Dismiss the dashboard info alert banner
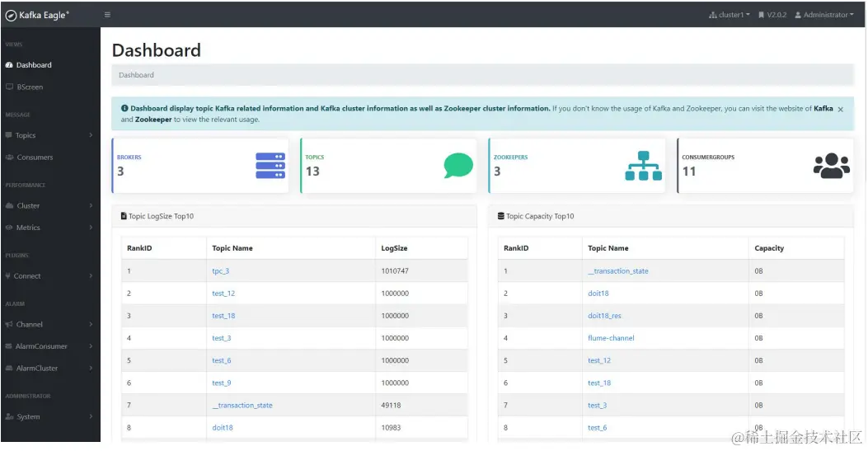 (840, 109)
